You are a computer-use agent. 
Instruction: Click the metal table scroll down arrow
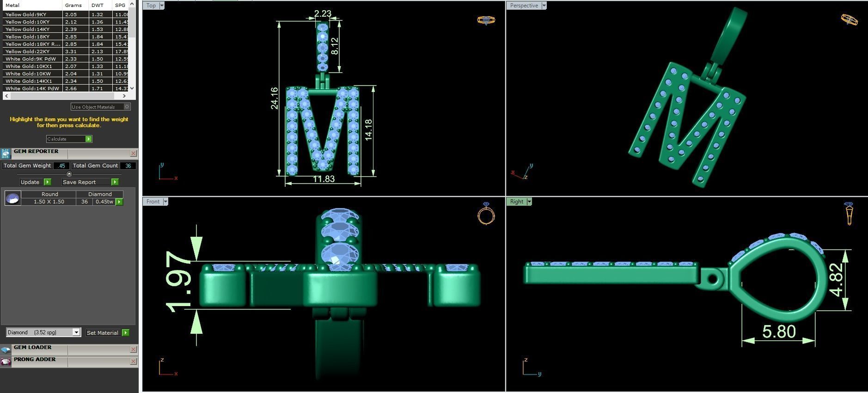(132, 88)
